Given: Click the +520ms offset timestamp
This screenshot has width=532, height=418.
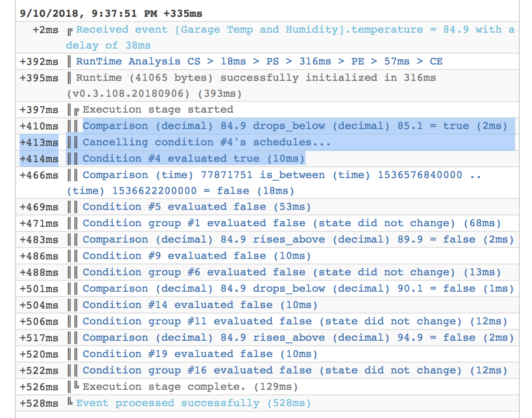Looking at the screenshot, I should point(39,354).
